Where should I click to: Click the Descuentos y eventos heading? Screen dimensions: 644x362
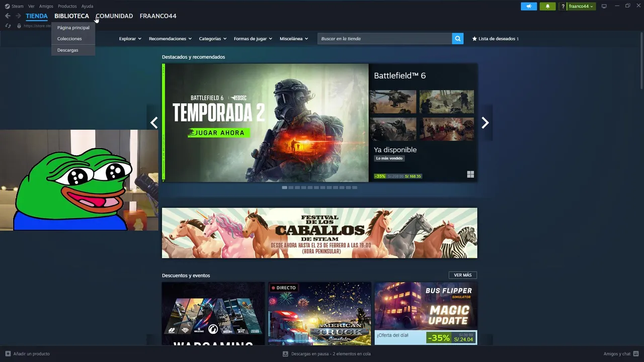(186, 276)
